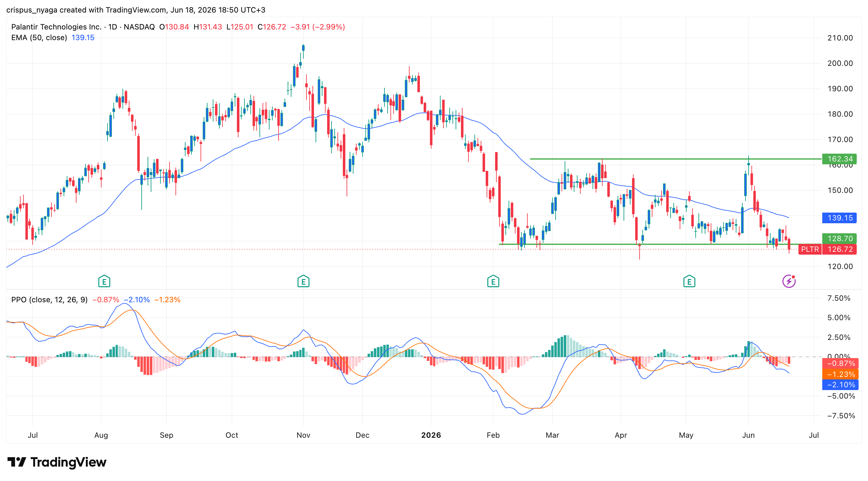This screenshot has width=868, height=481.
Task: Click the 5.00% PPO axis label
Action: (839, 318)
